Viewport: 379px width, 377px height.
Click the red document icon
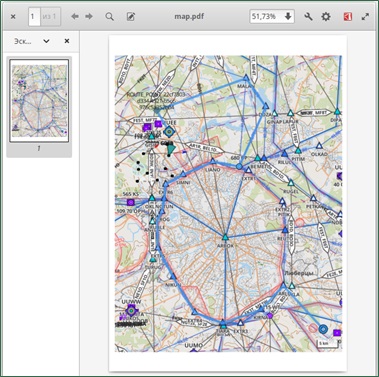[348, 16]
